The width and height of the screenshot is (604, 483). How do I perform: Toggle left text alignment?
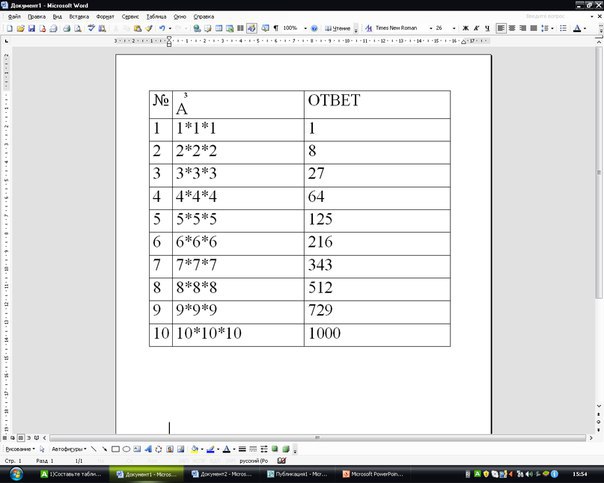click(499, 29)
